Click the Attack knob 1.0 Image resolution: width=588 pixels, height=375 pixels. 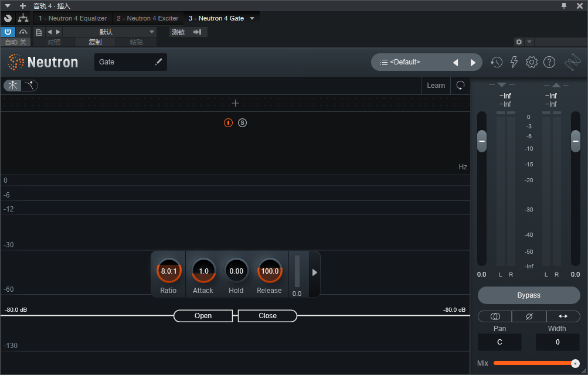point(203,271)
